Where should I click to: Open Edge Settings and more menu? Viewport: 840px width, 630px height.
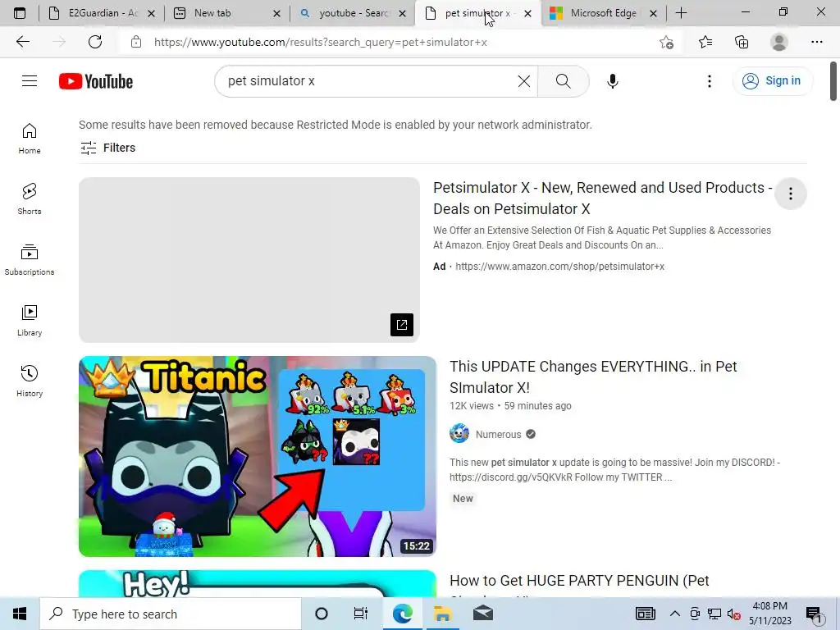pyautogui.click(x=817, y=42)
